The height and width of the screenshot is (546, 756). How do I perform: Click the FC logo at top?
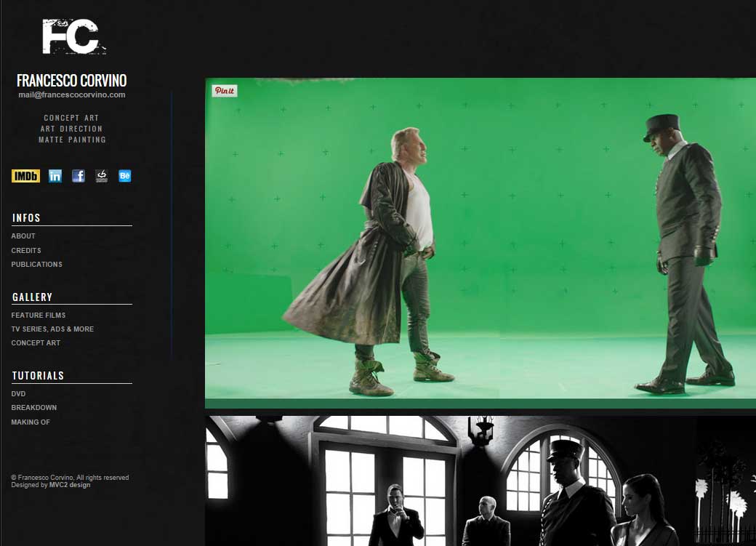(x=73, y=36)
